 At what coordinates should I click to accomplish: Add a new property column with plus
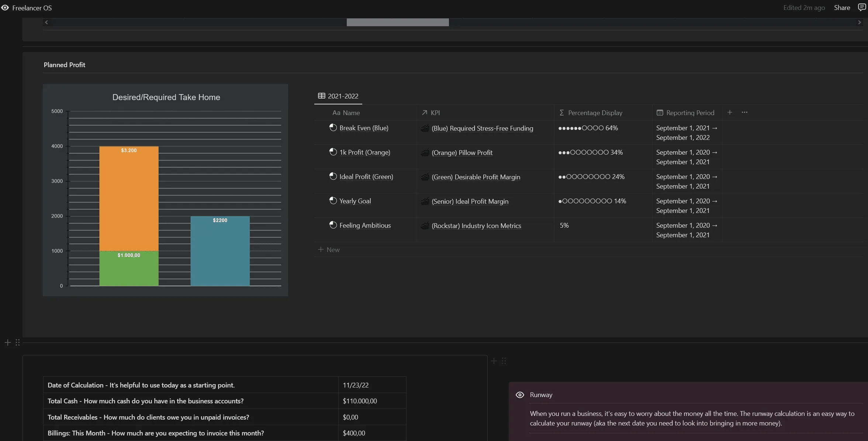(x=730, y=113)
